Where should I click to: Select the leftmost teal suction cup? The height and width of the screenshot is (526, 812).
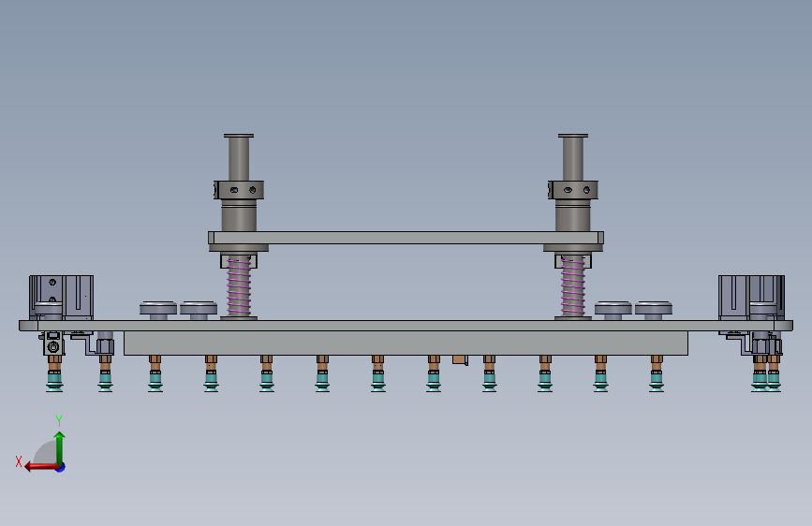[x=54, y=382]
